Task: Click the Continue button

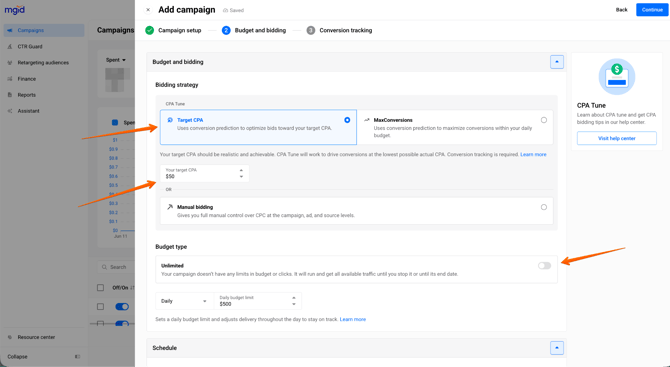Action: pos(652,10)
